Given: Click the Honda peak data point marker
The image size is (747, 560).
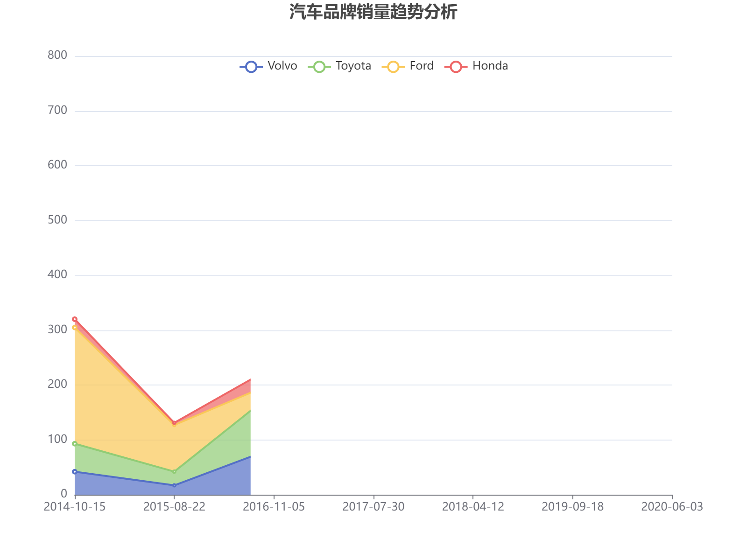Looking at the screenshot, I should (75, 319).
